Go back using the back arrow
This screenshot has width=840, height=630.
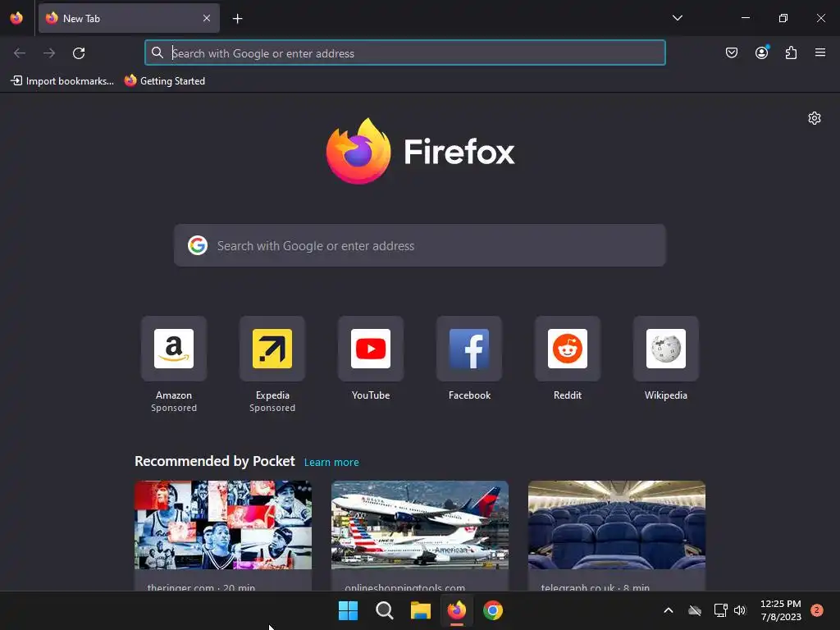click(20, 53)
